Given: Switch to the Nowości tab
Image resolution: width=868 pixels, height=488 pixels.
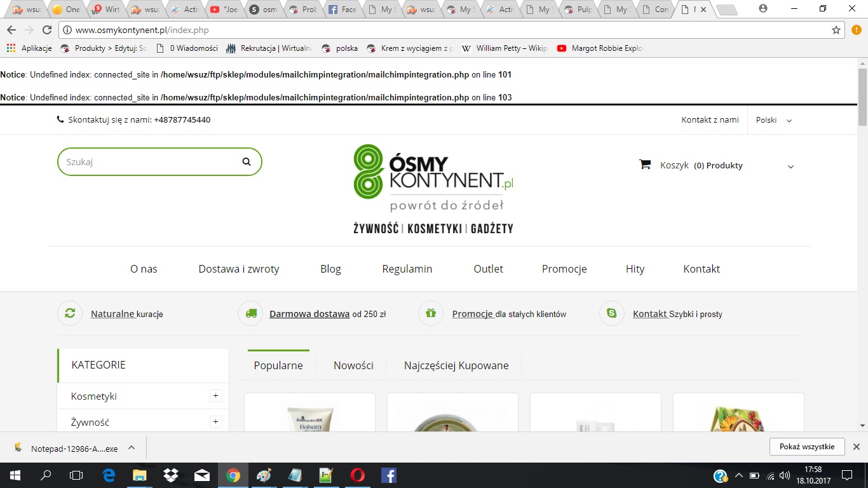Looking at the screenshot, I should tap(353, 365).
